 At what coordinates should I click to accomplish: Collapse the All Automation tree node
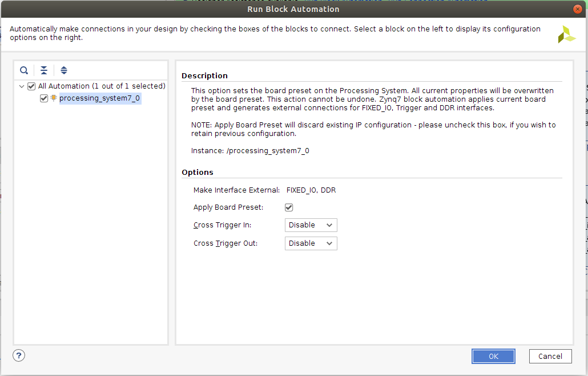coord(22,86)
